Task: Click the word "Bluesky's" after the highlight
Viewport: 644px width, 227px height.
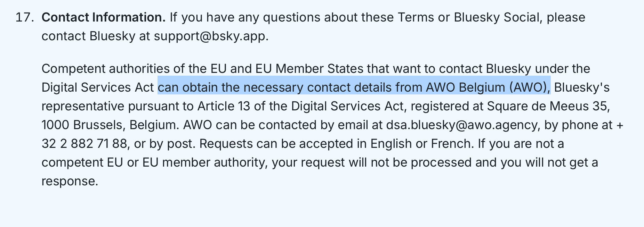Action: [581, 87]
